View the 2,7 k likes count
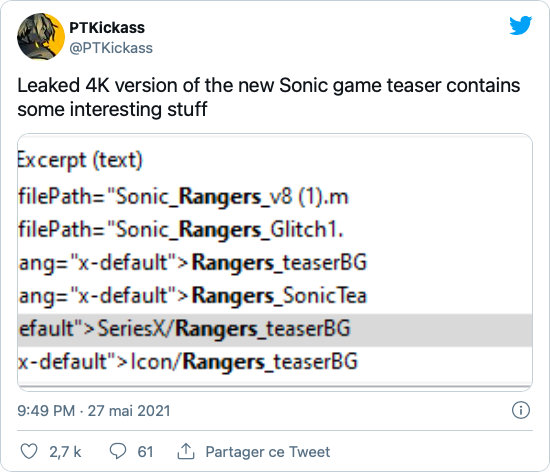The image size is (550, 473). (x=65, y=452)
